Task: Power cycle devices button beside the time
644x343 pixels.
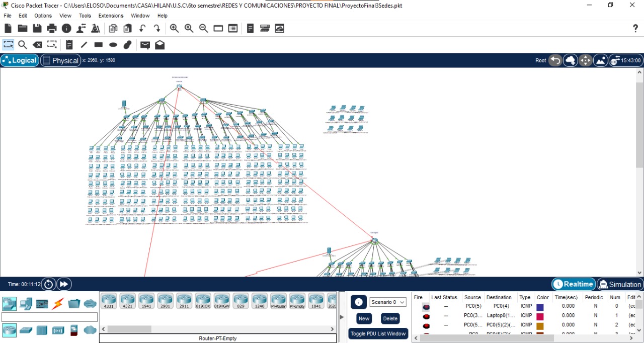Action: pyautogui.click(x=48, y=284)
